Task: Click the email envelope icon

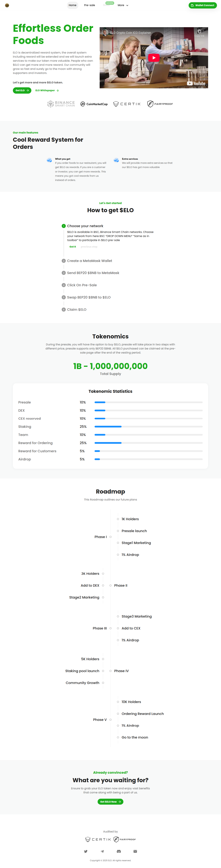Action: 135,851
